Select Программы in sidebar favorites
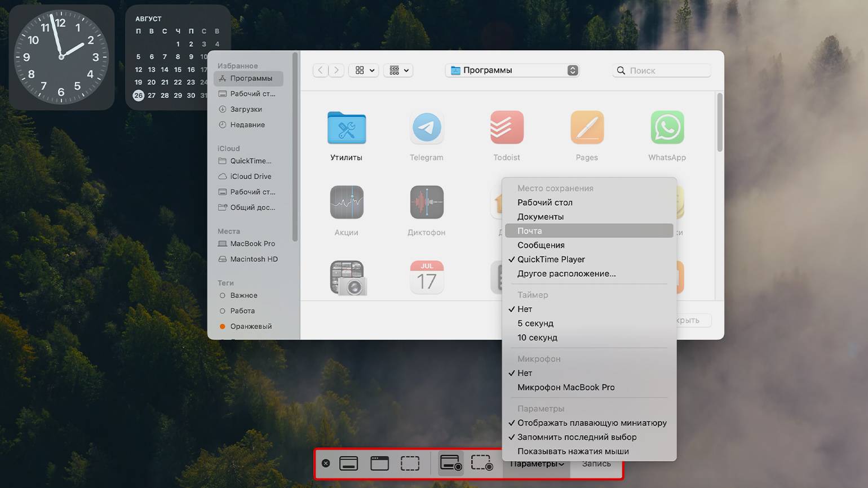Viewport: 868px width, 488px height. [x=249, y=78]
